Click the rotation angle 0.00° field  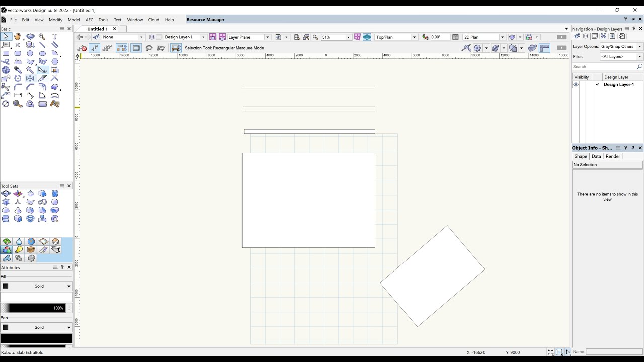coord(440,37)
